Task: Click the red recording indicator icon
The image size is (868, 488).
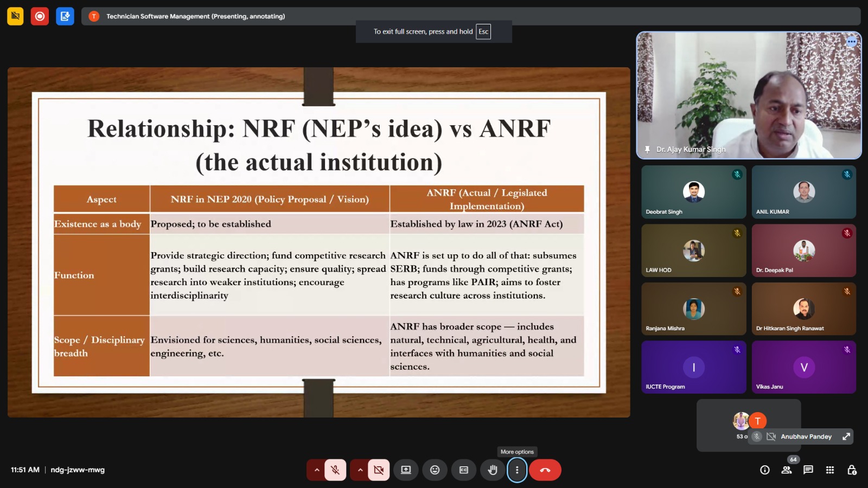Action: pyautogui.click(x=40, y=16)
